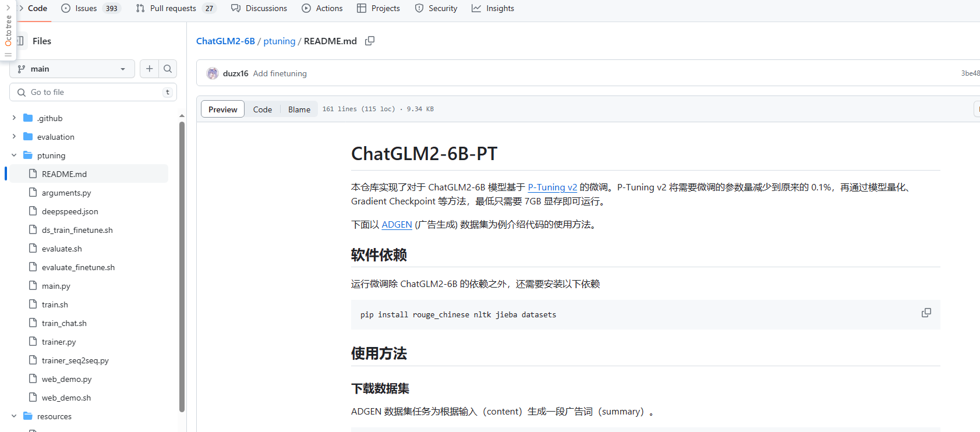Click the search files magnifier button
The width and height of the screenshot is (980, 432).
pos(168,69)
